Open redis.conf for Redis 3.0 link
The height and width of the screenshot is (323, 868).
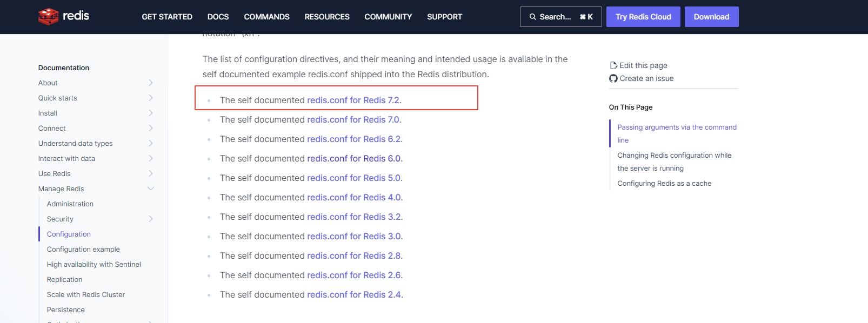pyautogui.click(x=354, y=236)
